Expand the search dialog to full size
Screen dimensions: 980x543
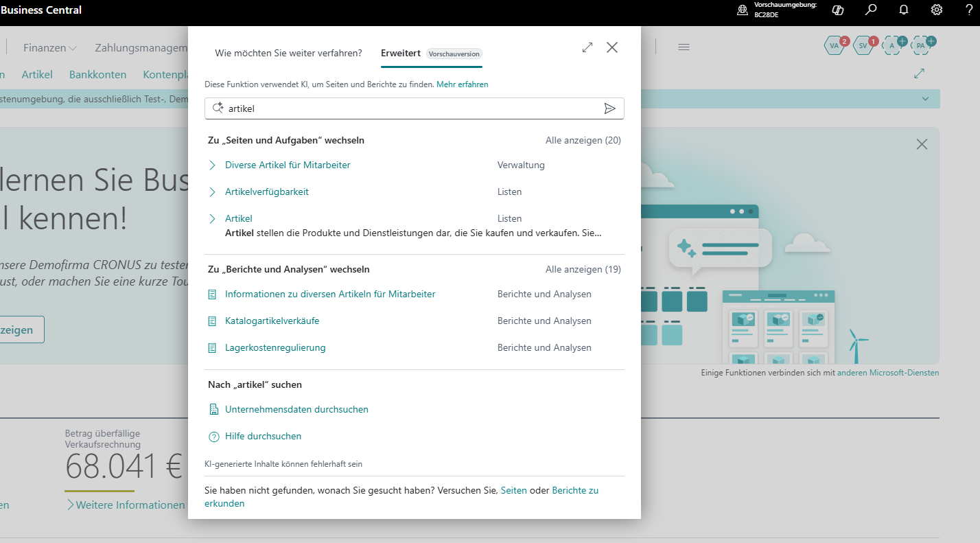tap(587, 47)
